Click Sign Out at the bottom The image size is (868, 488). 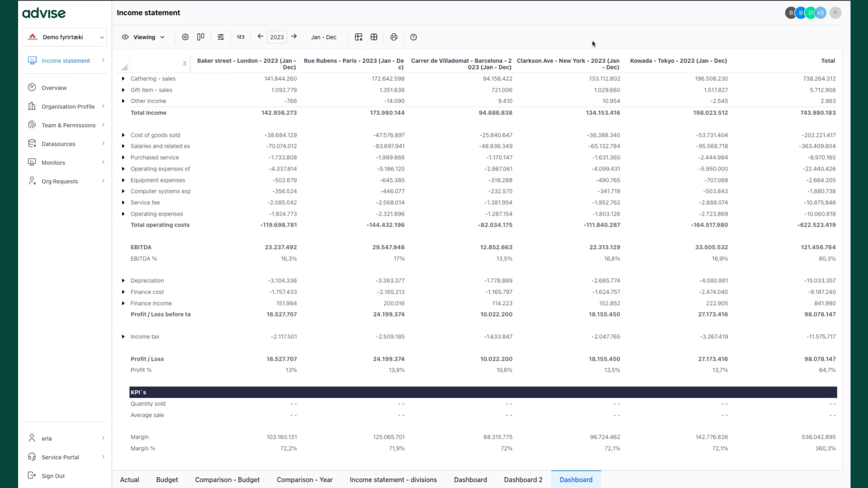53,476
